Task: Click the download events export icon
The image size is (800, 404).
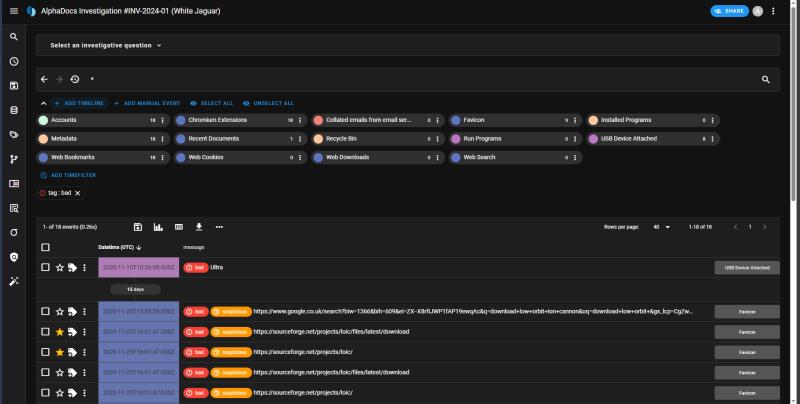Action: (x=198, y=227)
